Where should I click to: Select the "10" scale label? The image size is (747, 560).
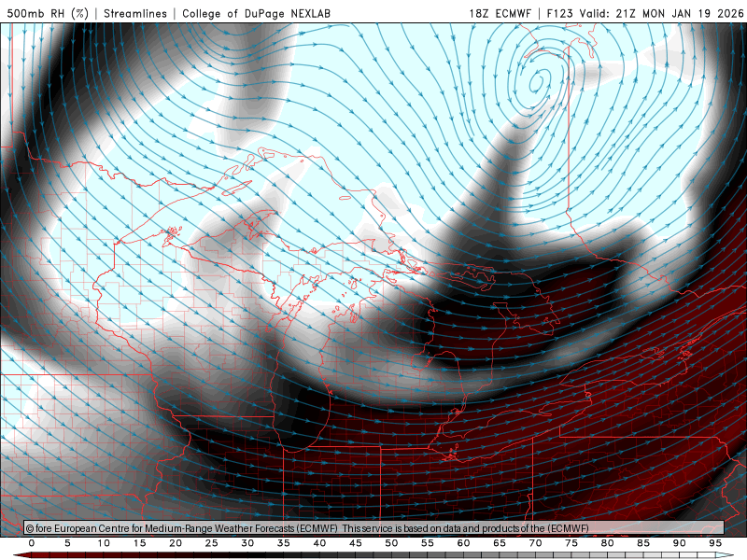tap(104, 543)
